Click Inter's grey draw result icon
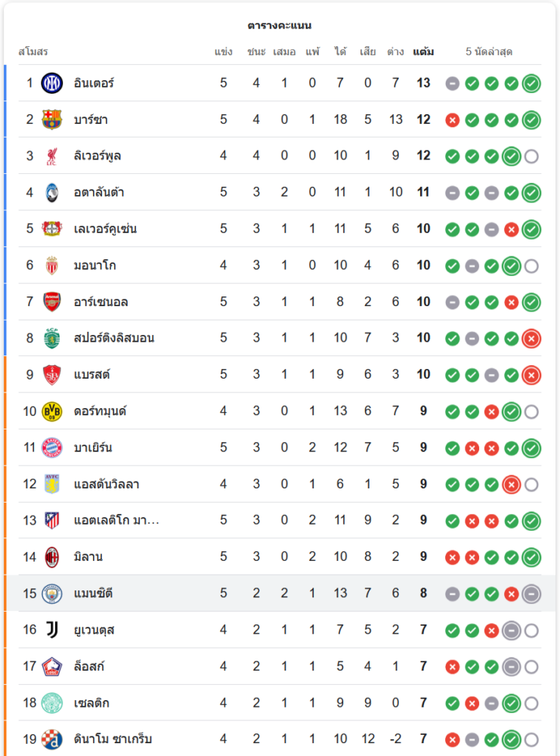This screenshot has width=560, height=756. 453,83
